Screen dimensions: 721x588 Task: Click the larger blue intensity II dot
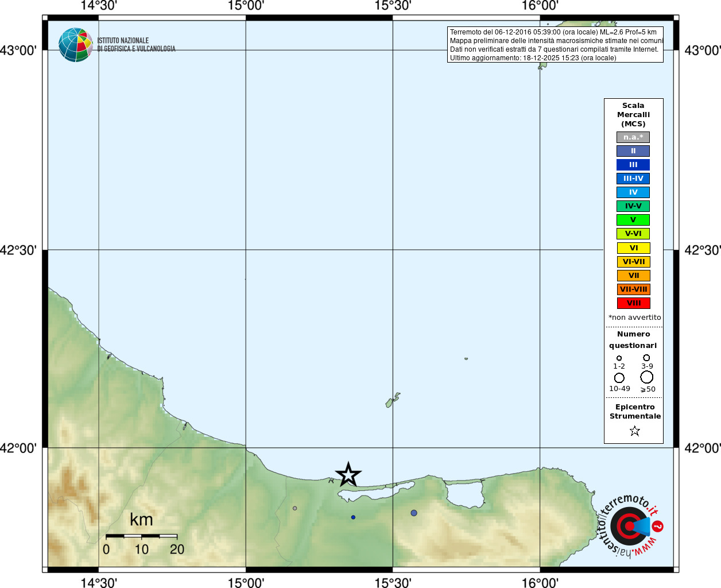click(x=414, y=513)
